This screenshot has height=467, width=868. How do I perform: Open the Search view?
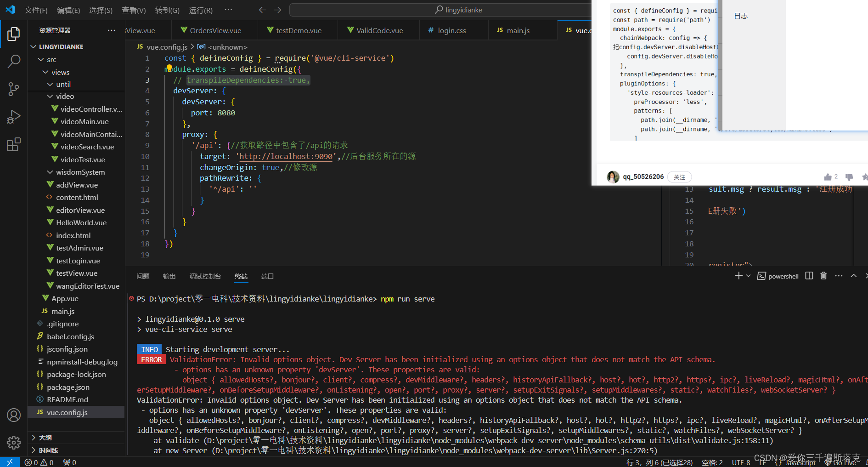tap(14, 61)
